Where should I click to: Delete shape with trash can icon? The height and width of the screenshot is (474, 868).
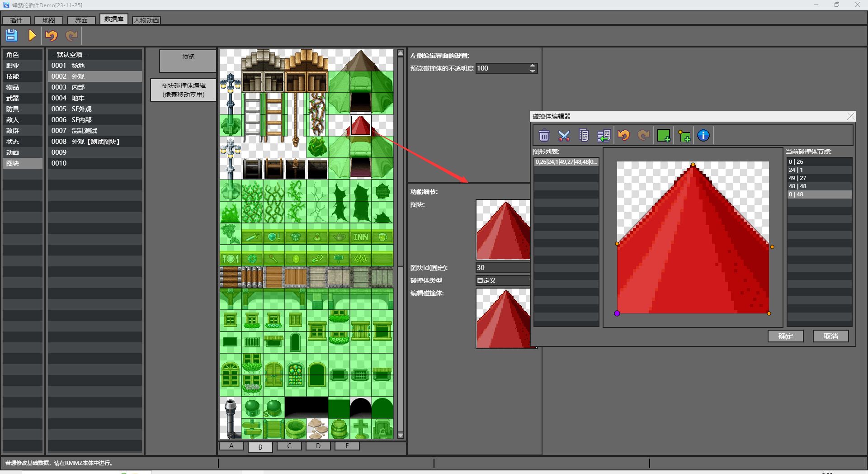[544, 135]
